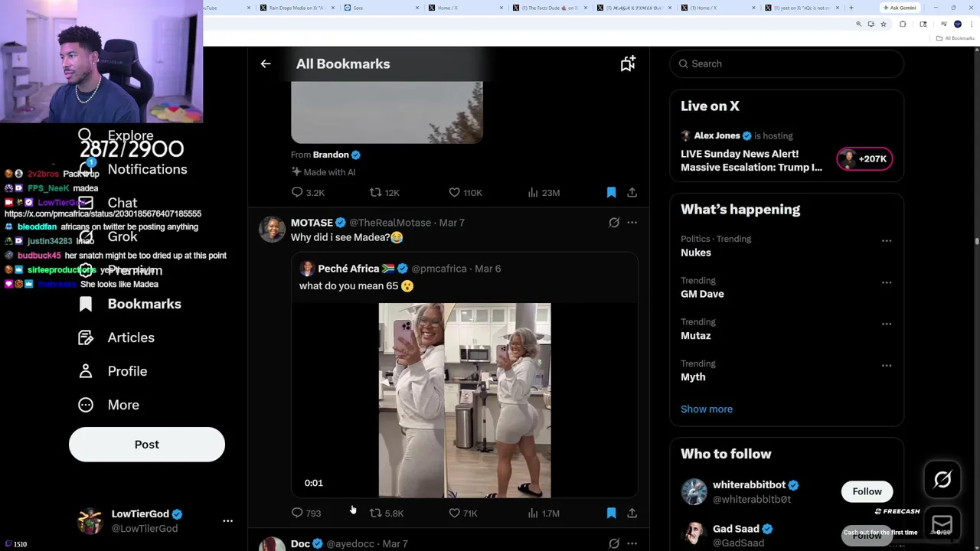Open a new browser tab

pos(851,8)
